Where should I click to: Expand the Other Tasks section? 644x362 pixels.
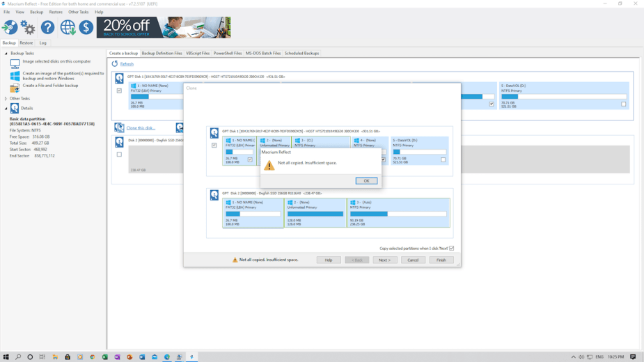point(6,99)
